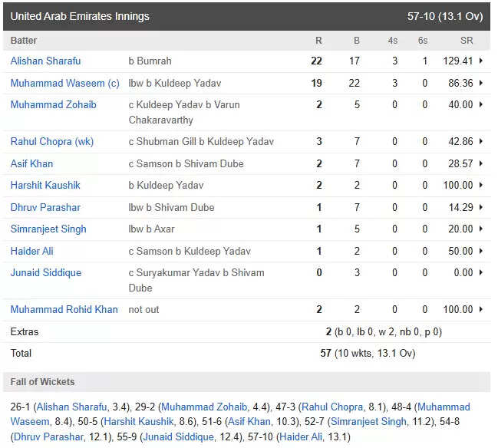Click Simranjeet Singh in Fall of Wickets

tap(368, 422)
